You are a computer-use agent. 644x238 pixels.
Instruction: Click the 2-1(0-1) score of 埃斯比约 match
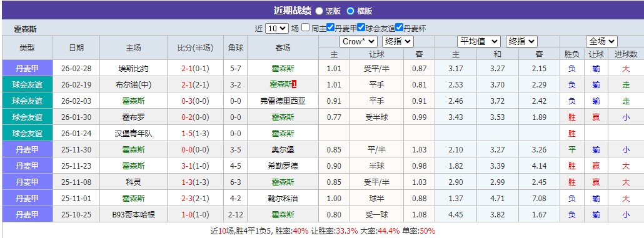196,69
